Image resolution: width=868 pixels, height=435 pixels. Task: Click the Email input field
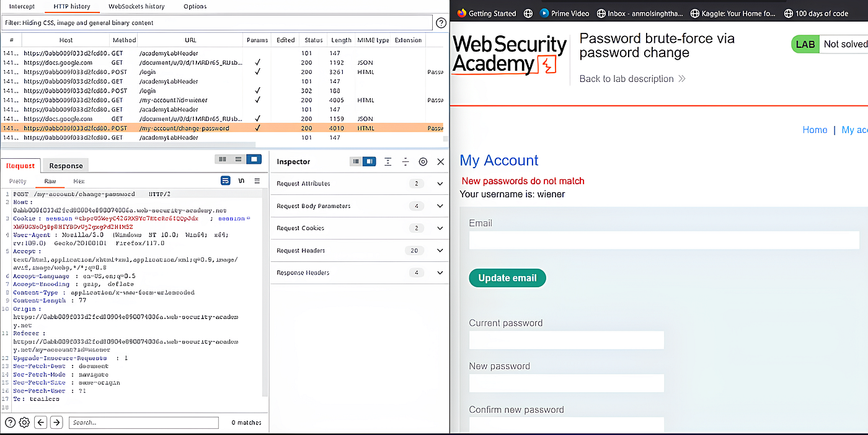pos(664,240)
